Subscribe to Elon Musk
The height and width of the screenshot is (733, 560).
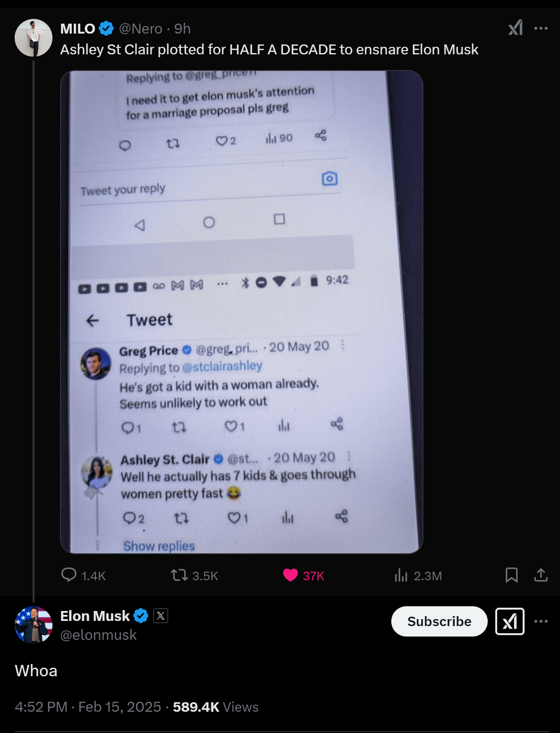tap(439, 621)
